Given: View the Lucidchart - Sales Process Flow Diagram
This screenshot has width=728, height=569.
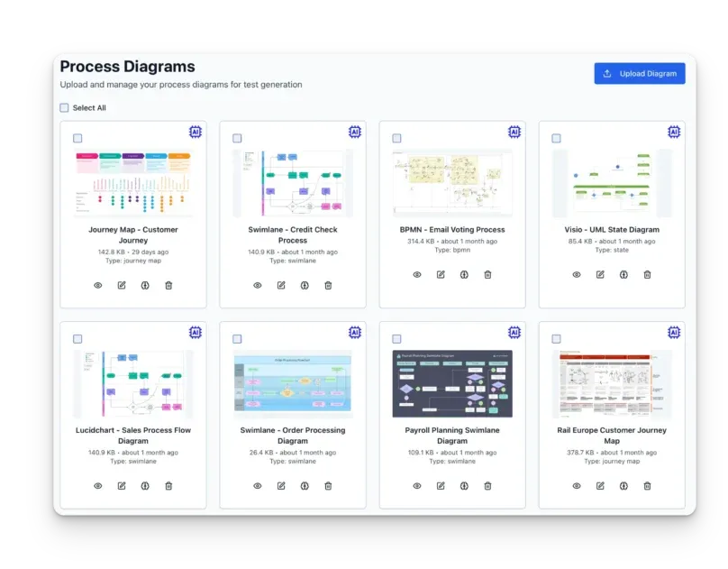Looking at the screenshot, I should coord(98,486).
